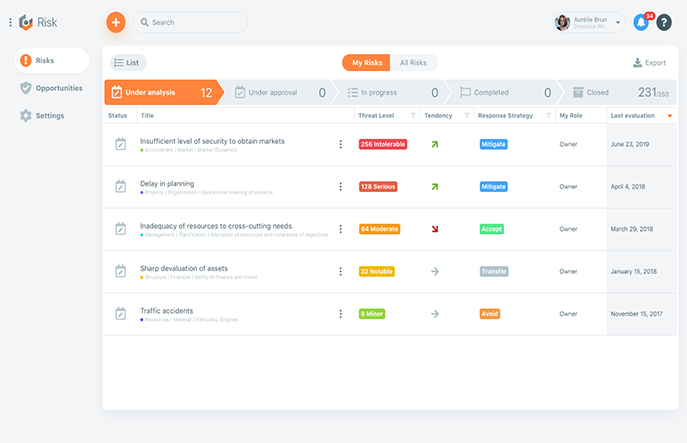
Task: Click Mitigate tag in Delay in planning row
Action: click(493, 187)
